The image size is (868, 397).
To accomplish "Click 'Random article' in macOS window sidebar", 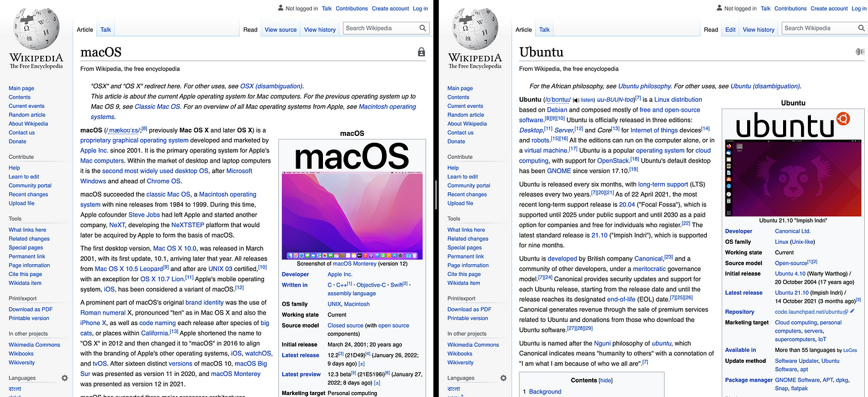I will [27, 115].
